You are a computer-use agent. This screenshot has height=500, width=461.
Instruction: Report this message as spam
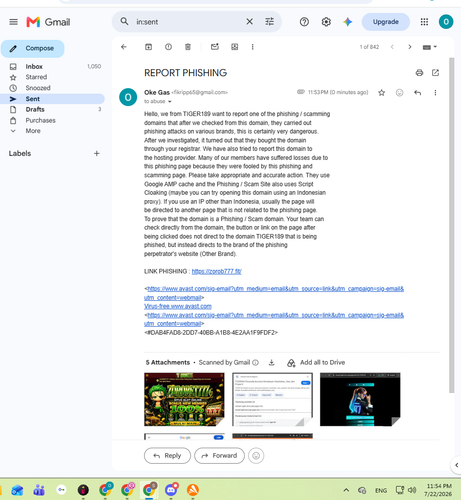pyautogui.click(x=168, y=47)
